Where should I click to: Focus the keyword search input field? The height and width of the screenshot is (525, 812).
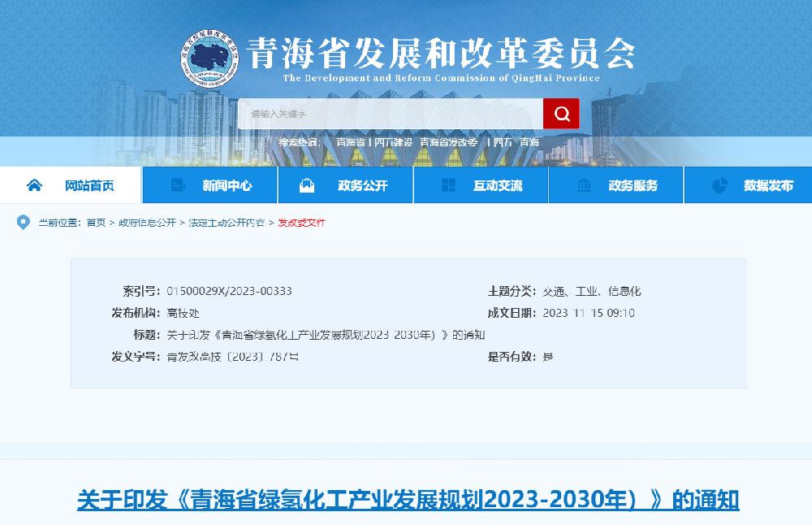pos(390,114)
